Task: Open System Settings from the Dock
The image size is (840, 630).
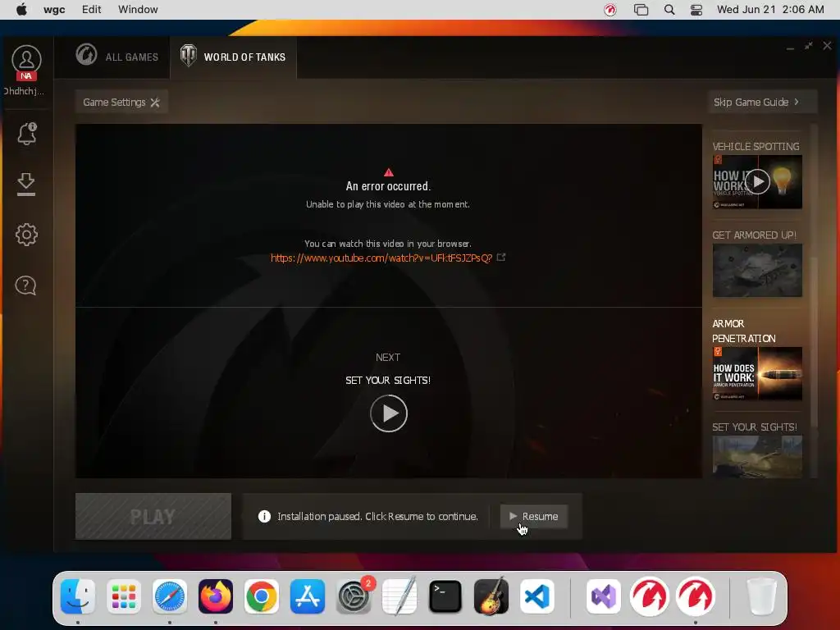Action: [354, 596]
